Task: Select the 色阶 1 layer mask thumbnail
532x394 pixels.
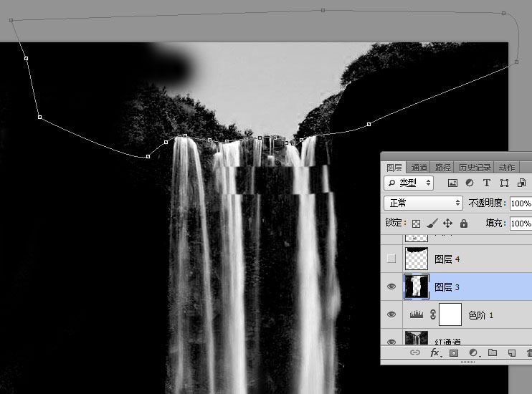Action: 450,314
